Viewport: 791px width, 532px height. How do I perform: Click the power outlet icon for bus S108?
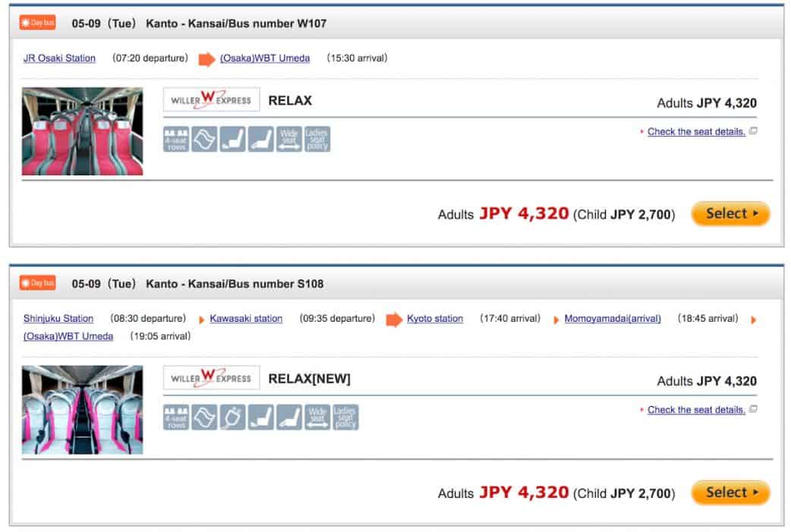tap(232, 417)
